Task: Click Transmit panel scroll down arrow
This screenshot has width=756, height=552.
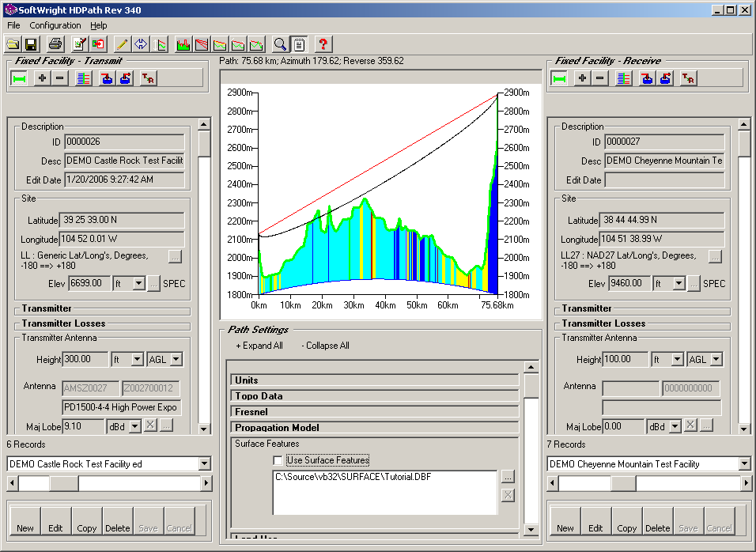Action: (204, 429)
